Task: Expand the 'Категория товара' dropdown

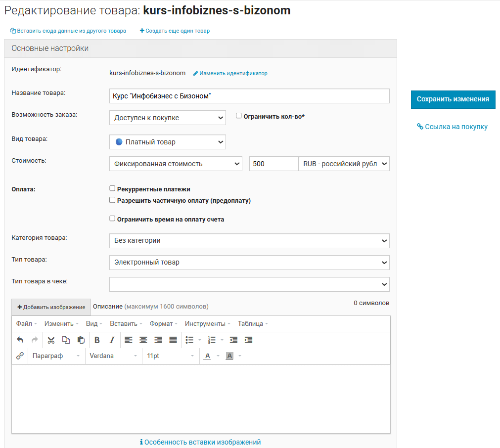Action: 249,241
